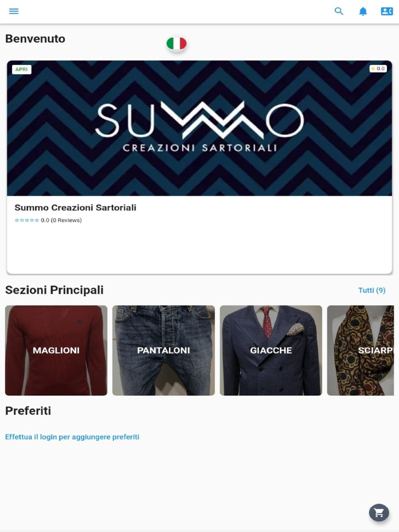Screen dimensions: 399x532
Task: Show all sections via Tutti (9)
Action: (372, 290)
